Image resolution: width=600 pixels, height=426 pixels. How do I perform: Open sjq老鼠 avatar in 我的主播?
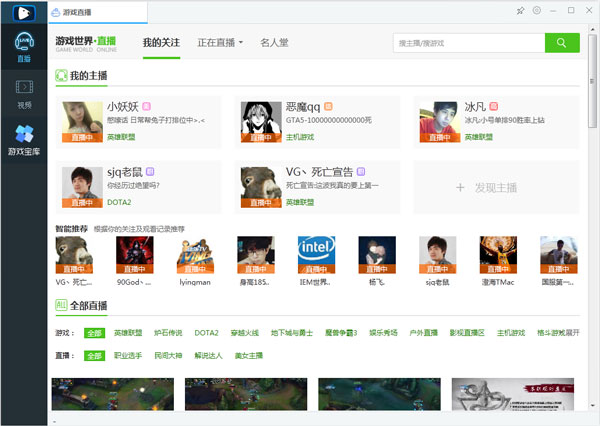[x=82, y=187]
